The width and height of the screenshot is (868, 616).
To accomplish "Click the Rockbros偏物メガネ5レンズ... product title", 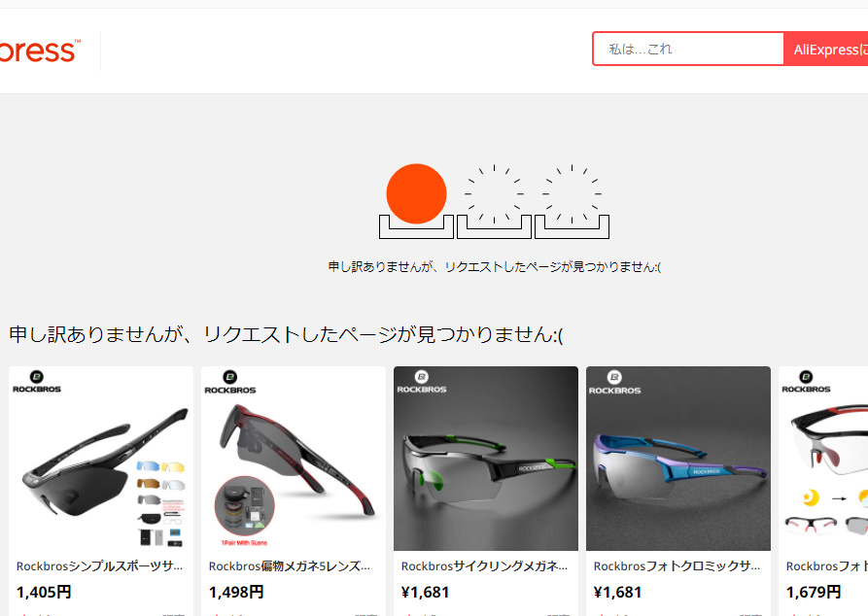I will pos(290,566).
